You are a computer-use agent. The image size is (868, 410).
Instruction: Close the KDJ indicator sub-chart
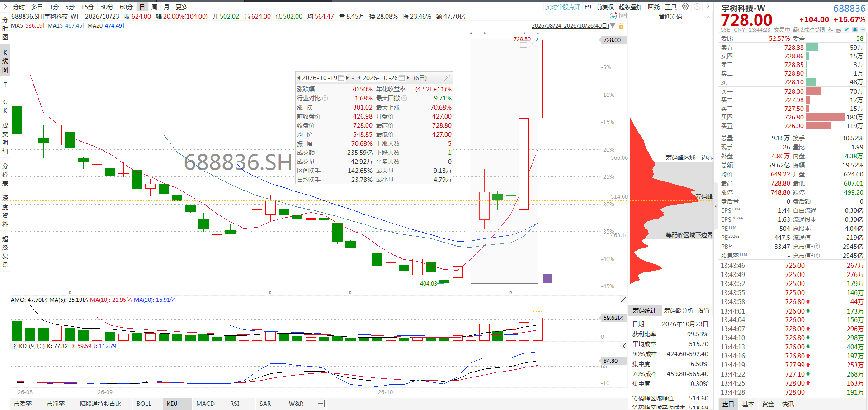623,346
